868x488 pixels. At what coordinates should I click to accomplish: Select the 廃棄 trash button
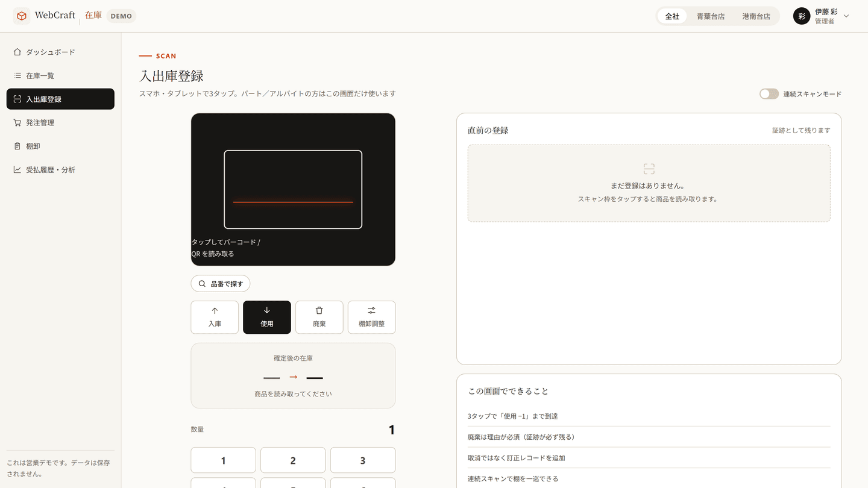[319, 317]
